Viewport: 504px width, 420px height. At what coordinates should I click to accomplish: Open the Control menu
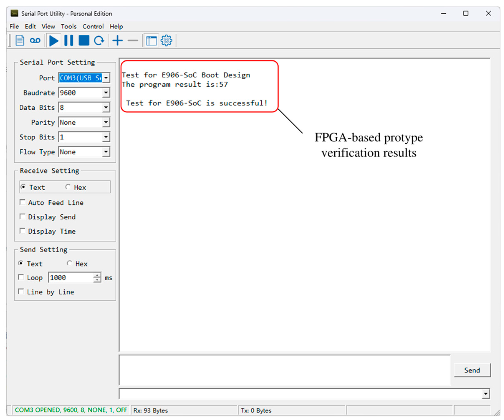point(93,26)
